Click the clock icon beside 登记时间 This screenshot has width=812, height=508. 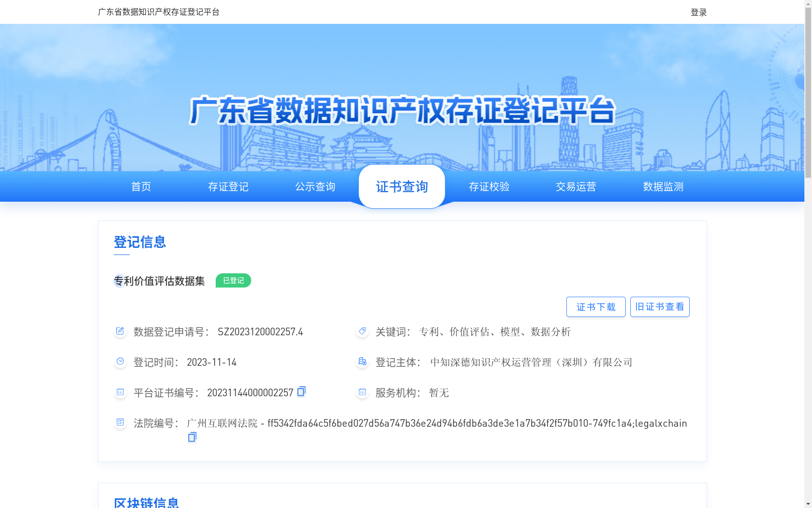point(120,362)
